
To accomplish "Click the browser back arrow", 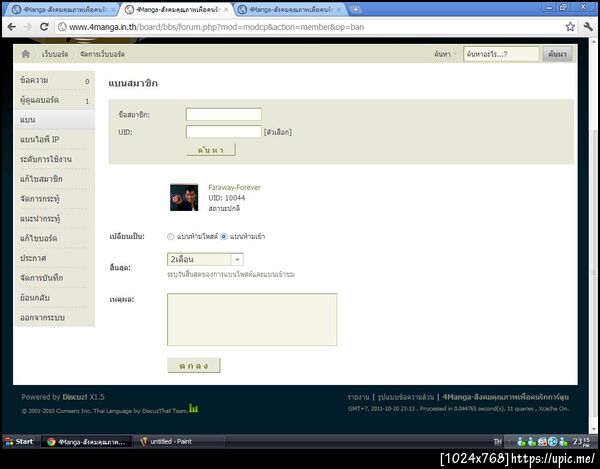I will click(x=12, y=27).
